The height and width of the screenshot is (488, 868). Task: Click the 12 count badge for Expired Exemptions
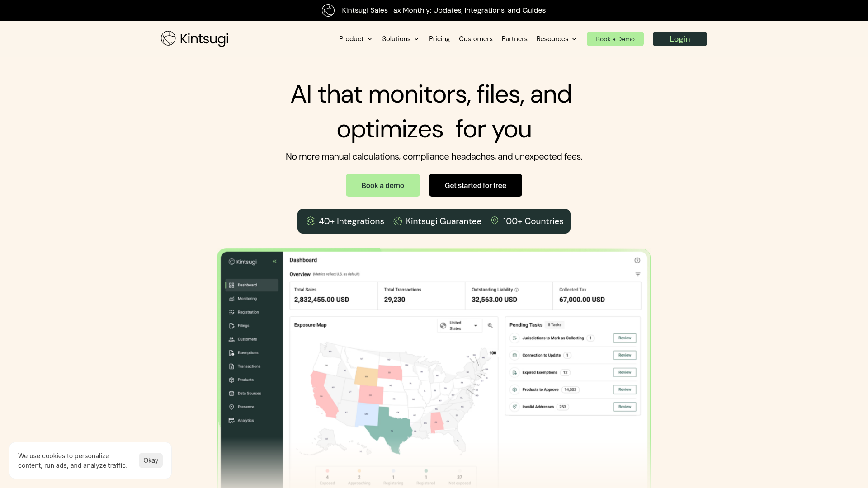point(565,372)
